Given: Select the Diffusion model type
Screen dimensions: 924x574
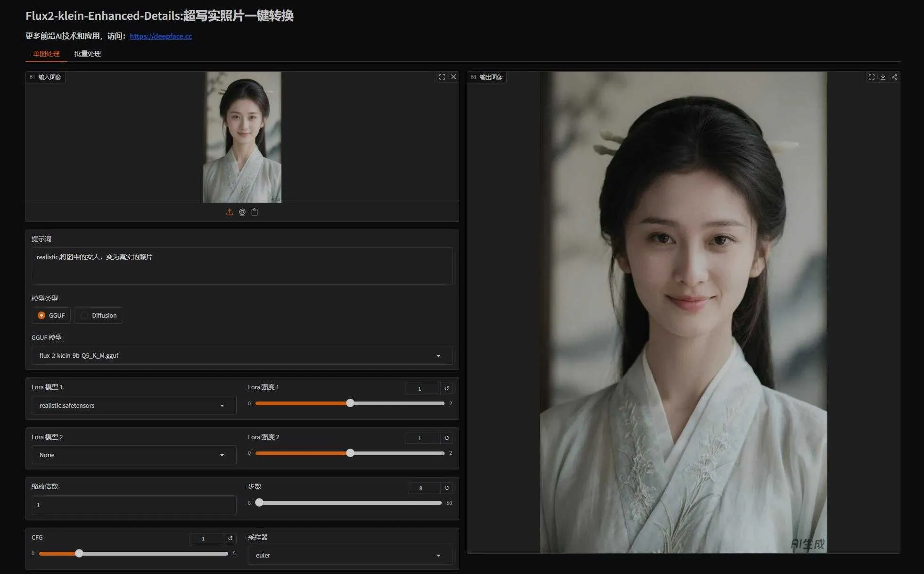Looking at the screenshot, I should (x=84, y=315).
